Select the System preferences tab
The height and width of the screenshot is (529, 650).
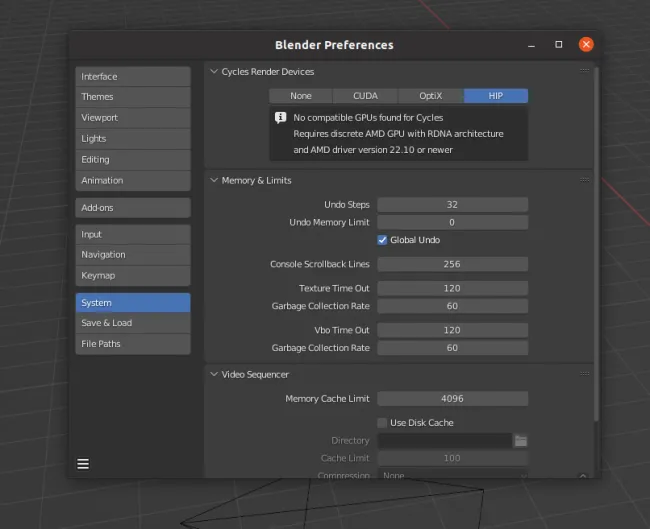click(133, 303)
